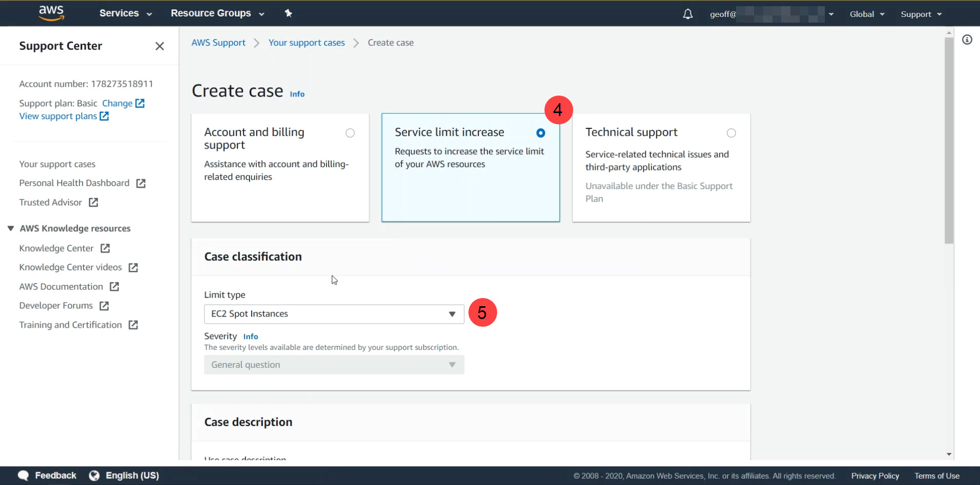Screen dimensions: 980x485
Task: Click the Feedback speech bubble icon
Action: tap(23, 476)
